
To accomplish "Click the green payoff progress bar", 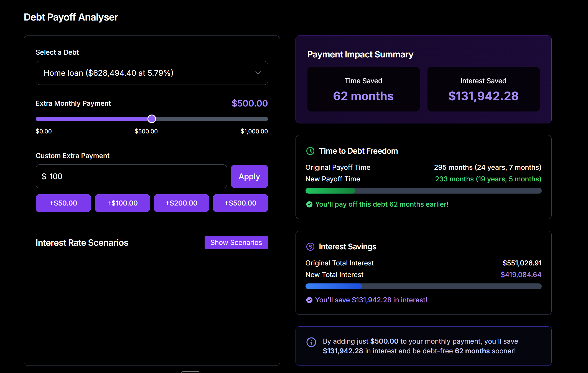I will point(330,191).
